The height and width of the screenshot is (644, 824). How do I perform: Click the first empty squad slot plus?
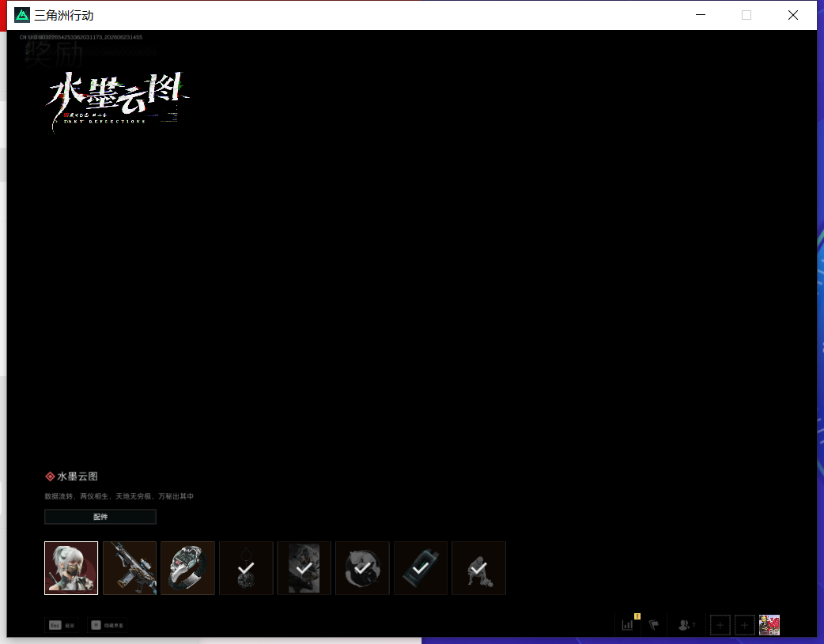pos(720,625)
